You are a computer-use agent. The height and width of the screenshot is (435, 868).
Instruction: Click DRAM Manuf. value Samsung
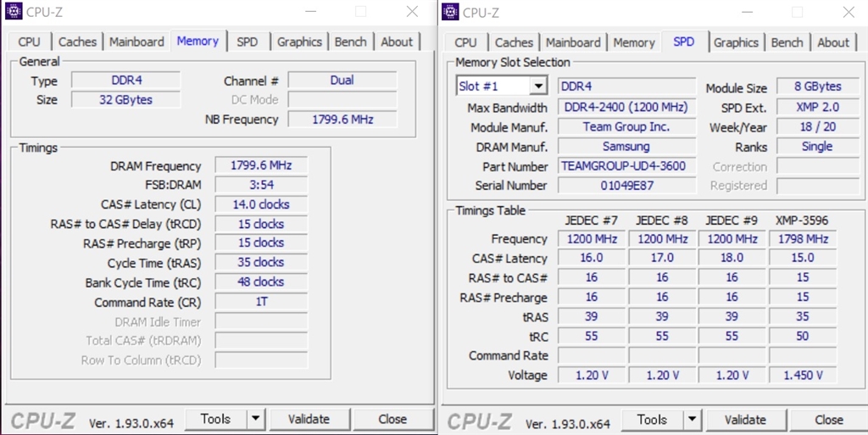click(626, 147)
